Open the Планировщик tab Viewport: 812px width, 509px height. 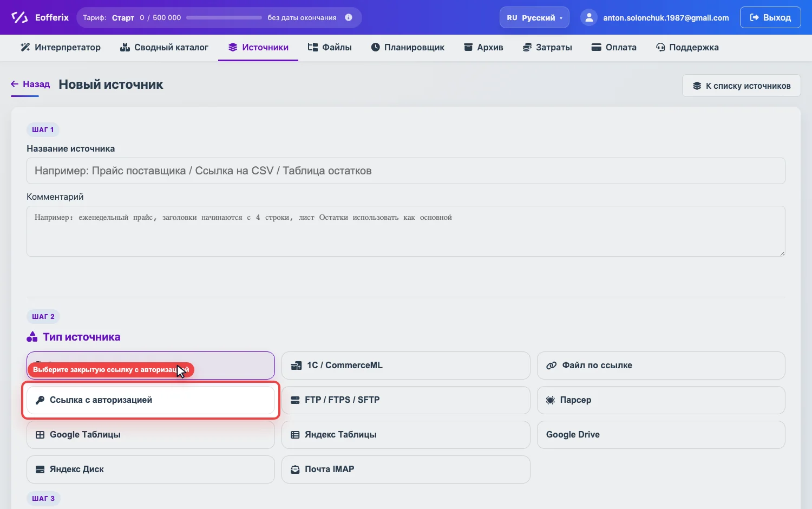[x=408, y=48]
